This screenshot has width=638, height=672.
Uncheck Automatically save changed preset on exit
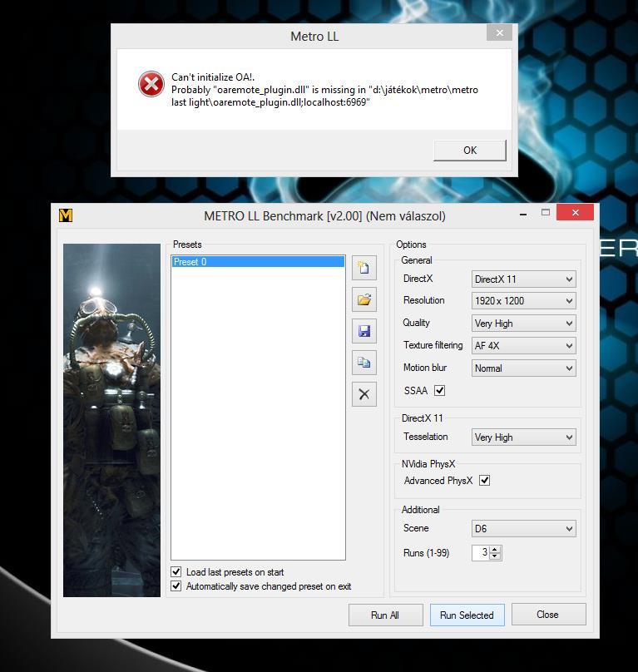[176, 586]
